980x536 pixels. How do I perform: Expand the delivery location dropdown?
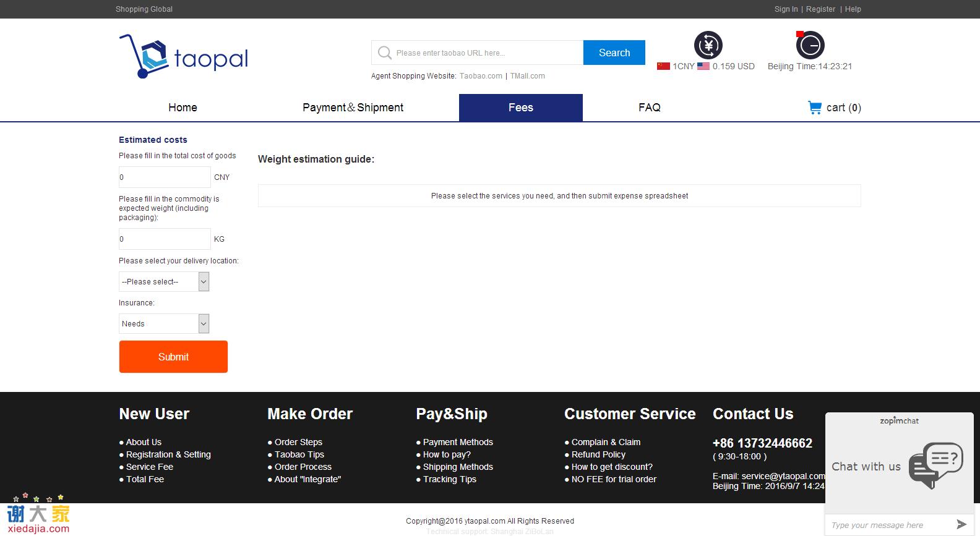(x=164, y=282)
